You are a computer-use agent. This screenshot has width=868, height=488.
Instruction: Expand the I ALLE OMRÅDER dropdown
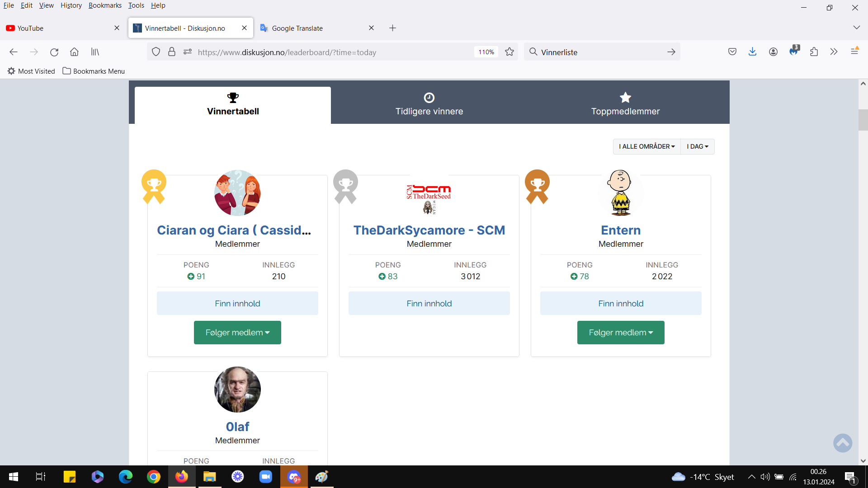[647, 146]
